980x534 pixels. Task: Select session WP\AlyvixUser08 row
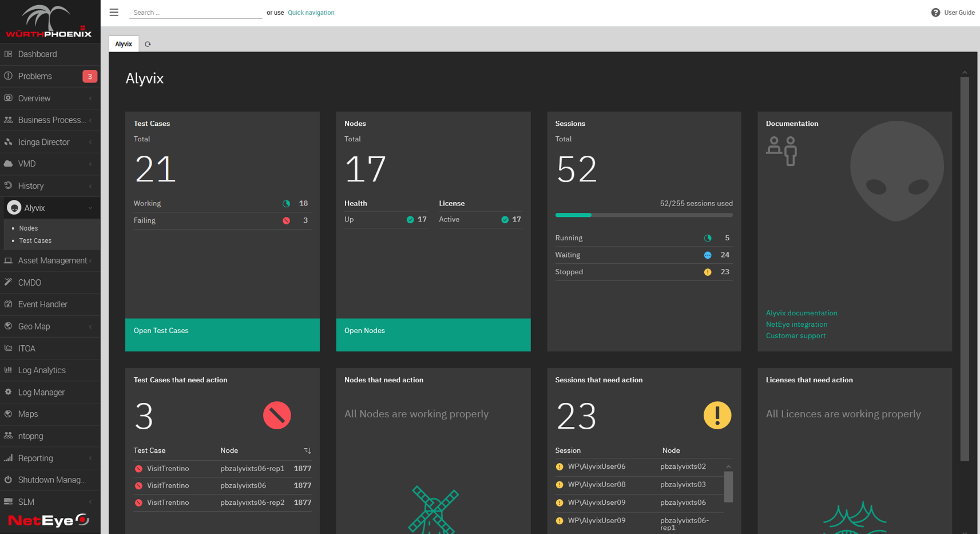point(639,485)
